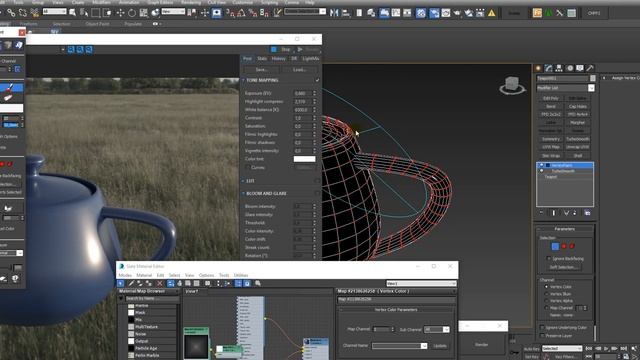Click the Color tint white swatch
Viewport: 640px width, 360px height.
(304, 159)
